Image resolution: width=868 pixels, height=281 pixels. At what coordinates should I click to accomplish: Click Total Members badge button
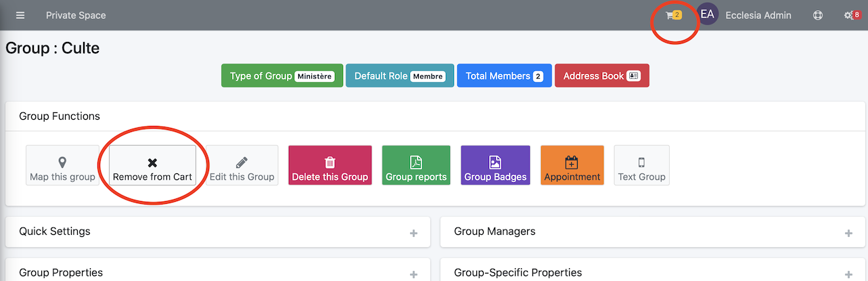click(x=505, y=76)
